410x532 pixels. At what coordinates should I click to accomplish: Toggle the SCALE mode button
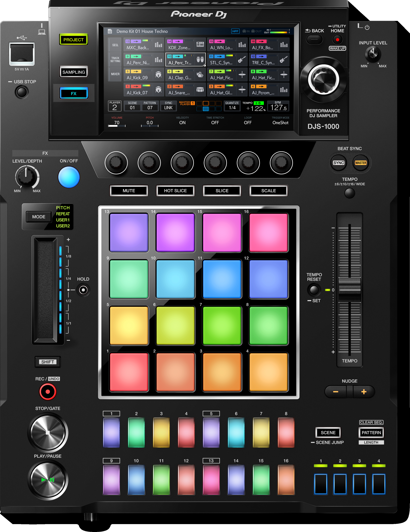(x=269, y=191)
